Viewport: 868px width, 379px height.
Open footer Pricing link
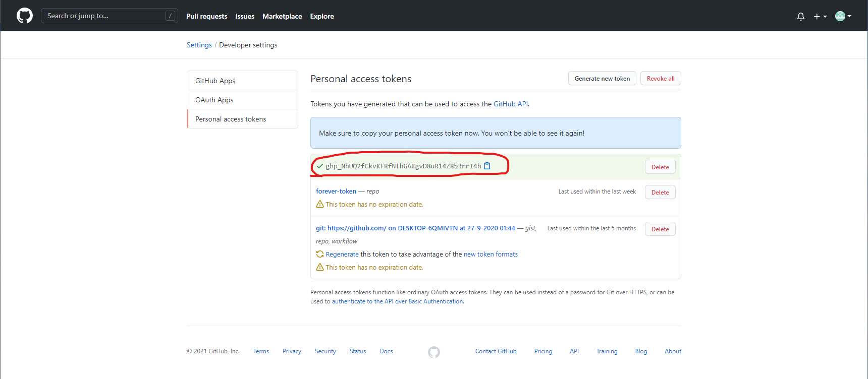543,351
